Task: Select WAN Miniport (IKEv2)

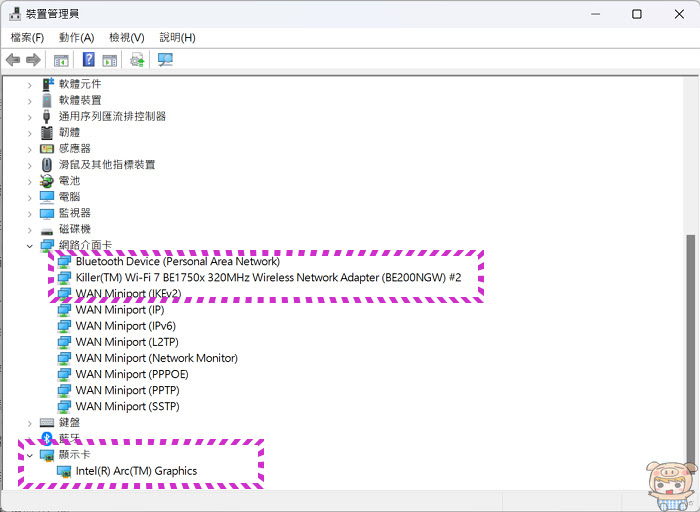Action: pos(129,294)
